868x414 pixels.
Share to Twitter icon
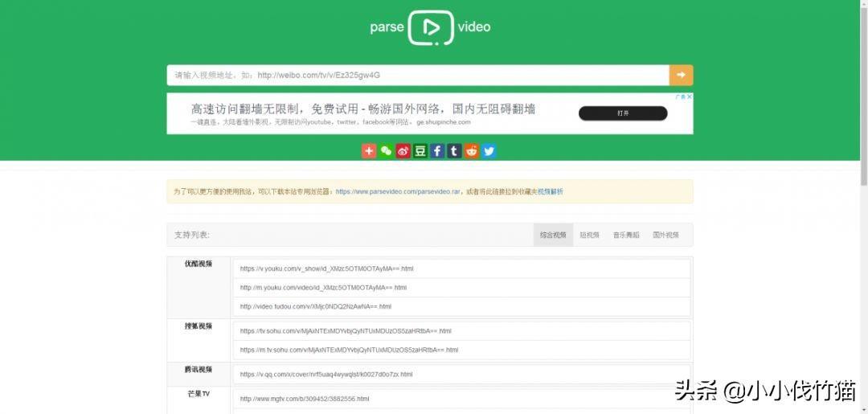[x=489, y=151]
